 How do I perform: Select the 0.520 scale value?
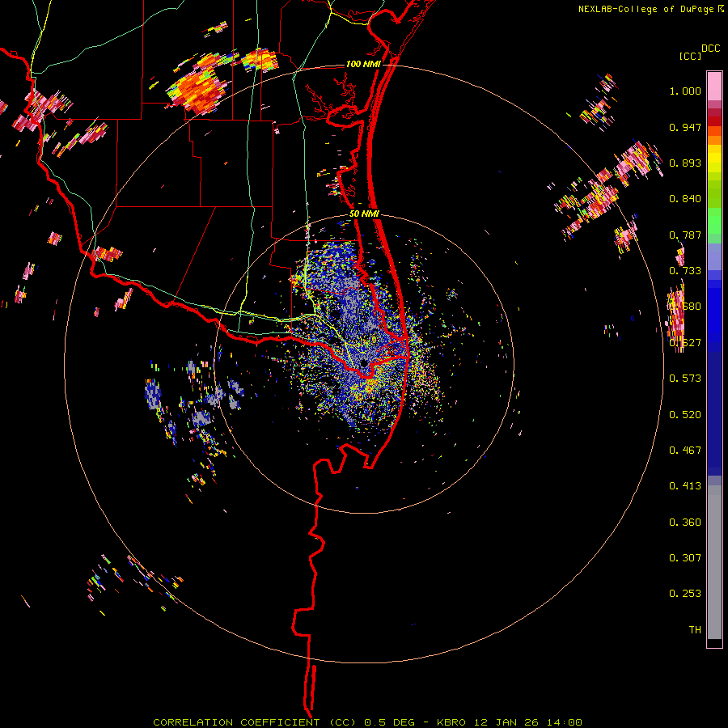click(685, 415)
